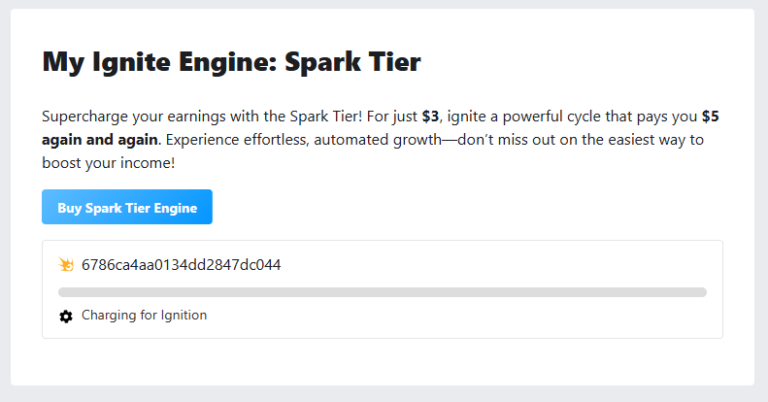Click 'Spark Tier' in the page title
Viewport: 768px width, 402px height.
[353, 62]
